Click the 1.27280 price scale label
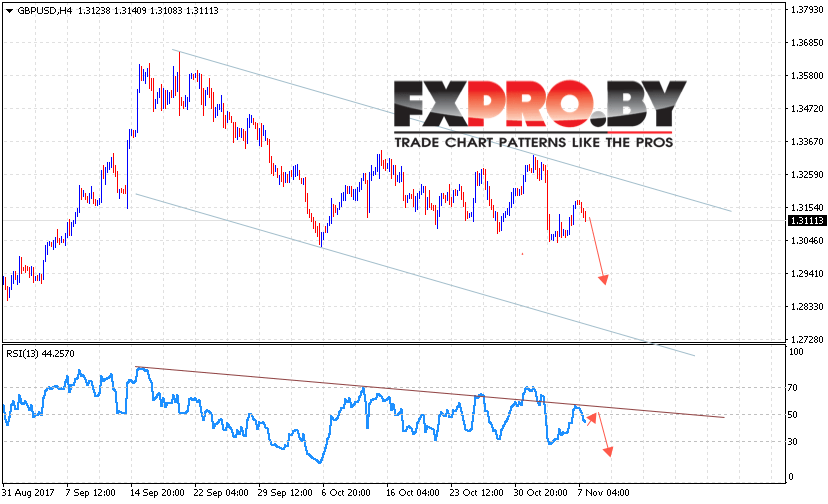 coord(806,339)
